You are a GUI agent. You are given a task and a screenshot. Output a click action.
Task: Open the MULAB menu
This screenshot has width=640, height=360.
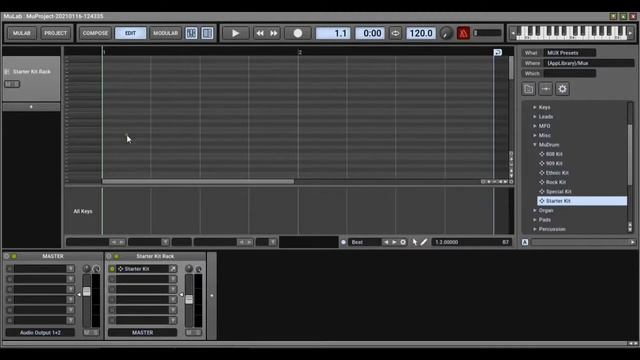coord(22,33)
